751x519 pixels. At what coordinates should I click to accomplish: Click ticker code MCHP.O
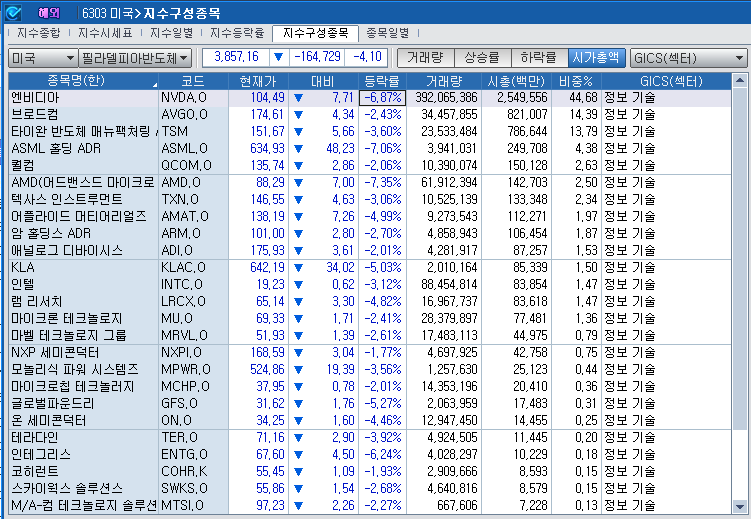(x=185, y=386)
